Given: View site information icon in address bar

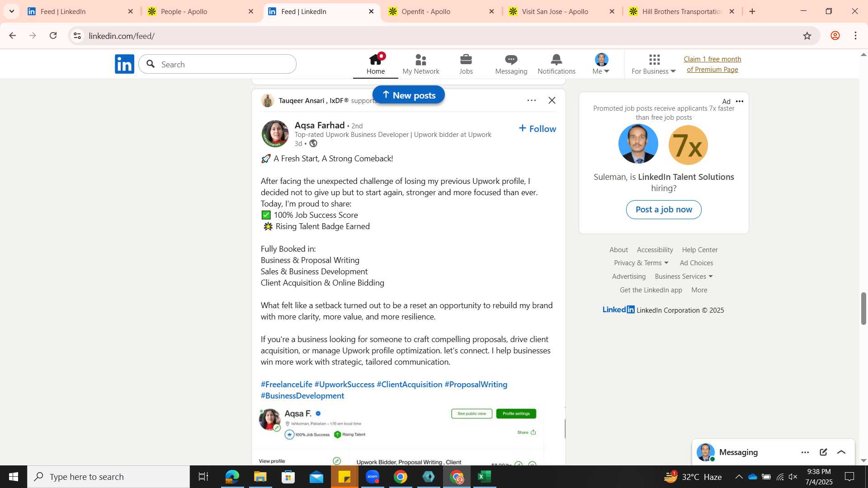Looking at the screenshot, I should tap(77, 36).
